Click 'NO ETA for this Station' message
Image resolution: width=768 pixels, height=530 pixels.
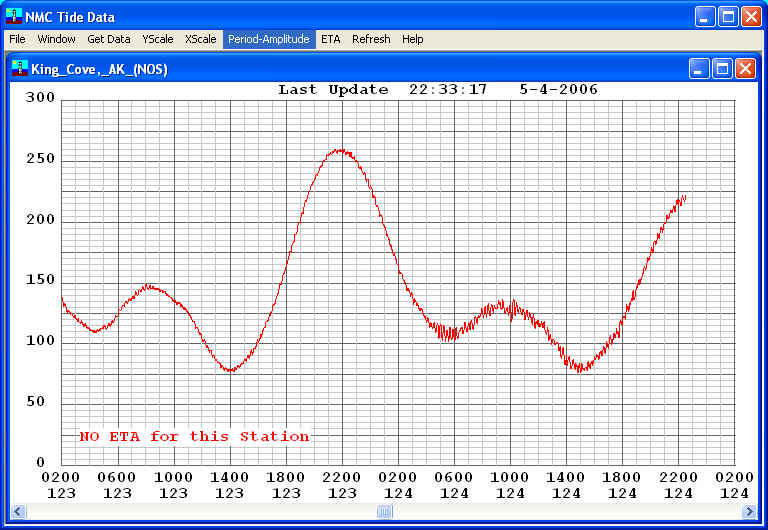194,436
